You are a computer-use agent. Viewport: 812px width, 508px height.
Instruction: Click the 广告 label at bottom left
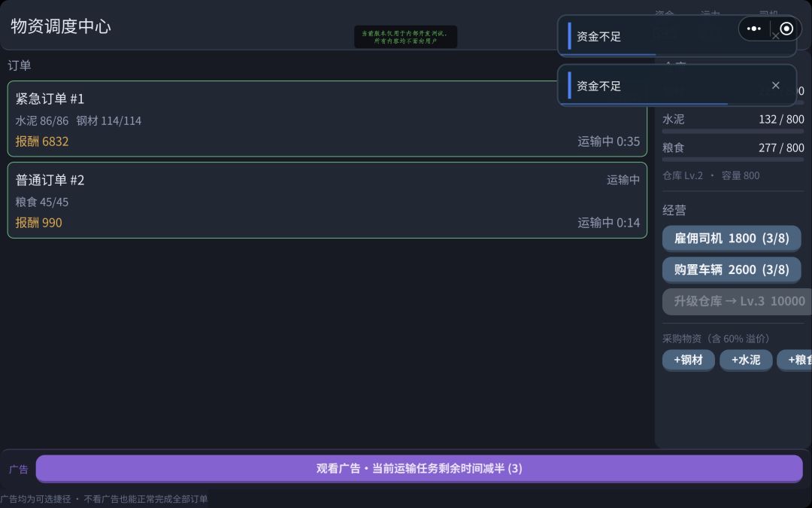(19, 469)
